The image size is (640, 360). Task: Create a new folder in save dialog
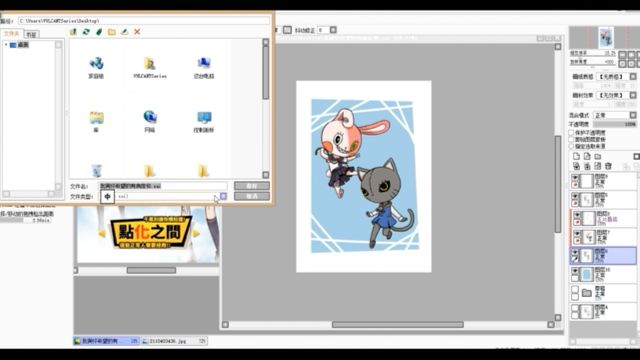click(111, 31)
